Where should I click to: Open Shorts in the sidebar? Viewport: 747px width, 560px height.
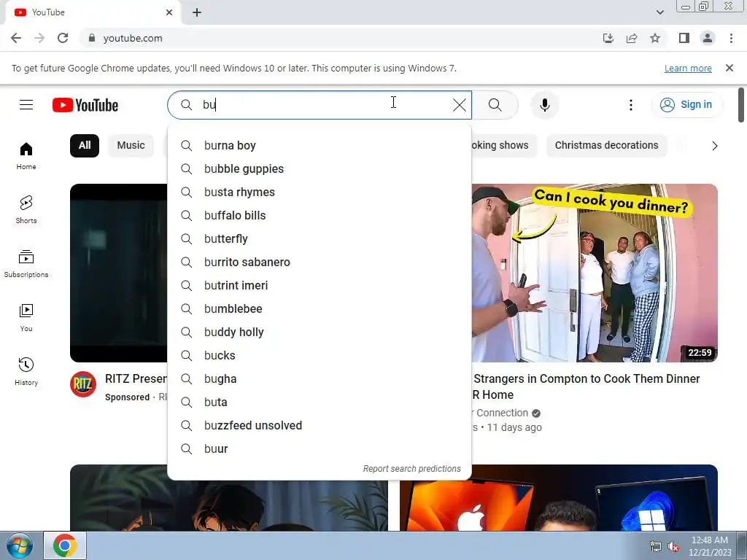(x=26, y=210)
